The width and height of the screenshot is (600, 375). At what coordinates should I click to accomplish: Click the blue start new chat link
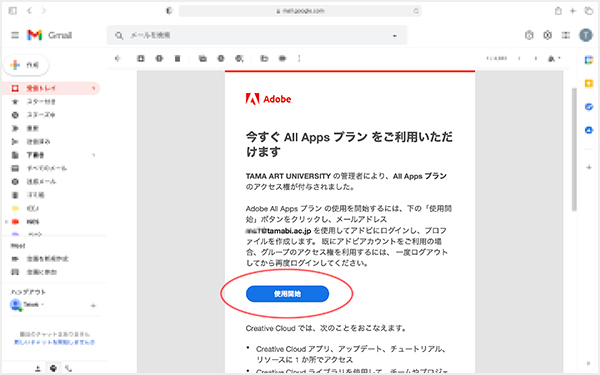(x=54, y=342)
